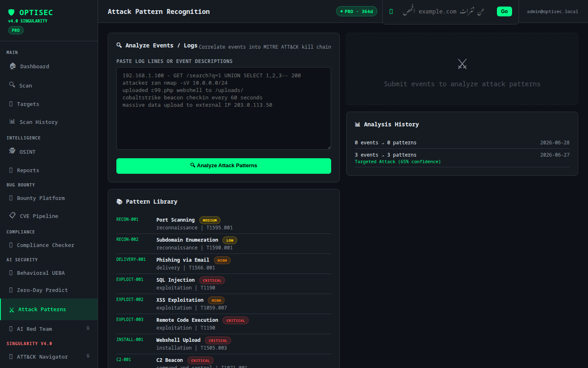Image resolution: width=588 pixels, height=368 pixels.
Task: Click CRITICAL badge beside Remote Code Execution
Action: click(x=236, y=321)
